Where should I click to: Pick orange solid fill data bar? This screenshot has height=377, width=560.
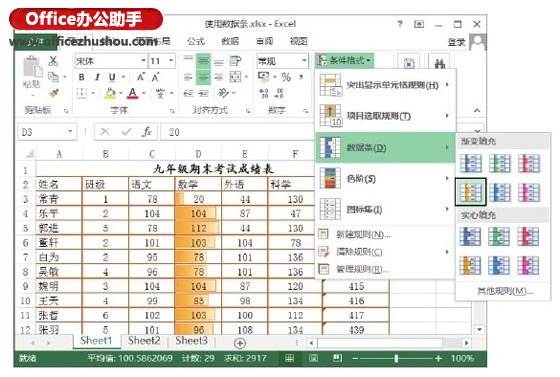pyautogui.click(x=470, y=266)
